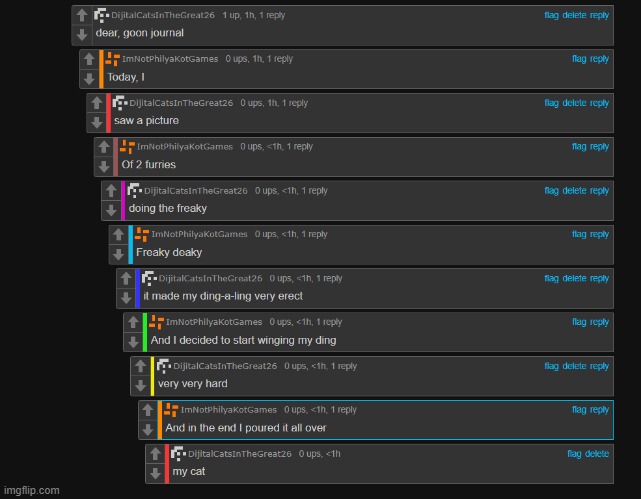Delete the 'saw a picture' comment
Screen dimensions: 641x499
point(574,103)
